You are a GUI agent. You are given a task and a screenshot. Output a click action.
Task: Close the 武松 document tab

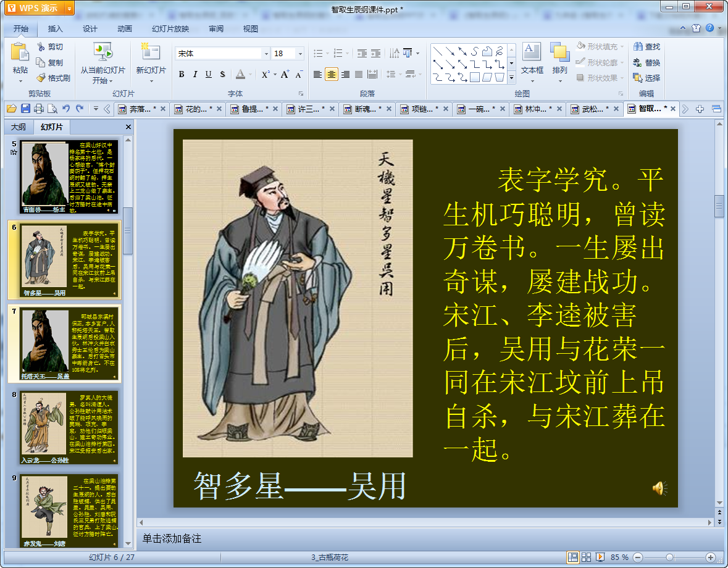[616, 109]
